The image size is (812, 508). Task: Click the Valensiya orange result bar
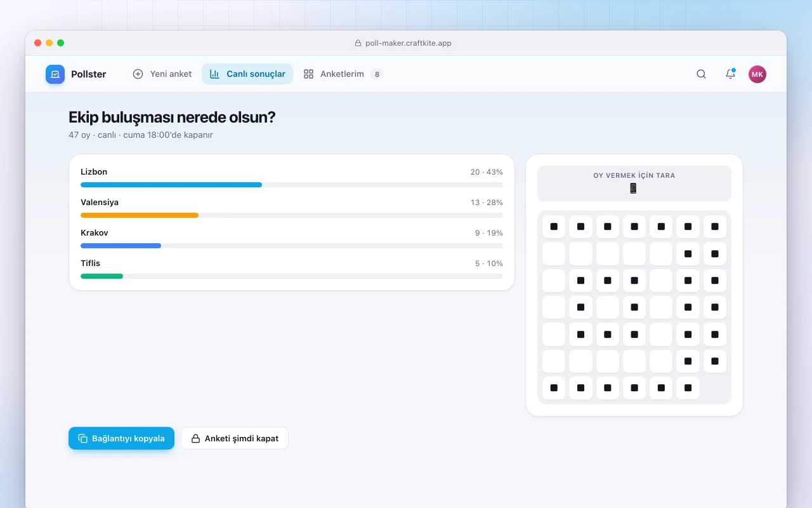tap(140, 215)
